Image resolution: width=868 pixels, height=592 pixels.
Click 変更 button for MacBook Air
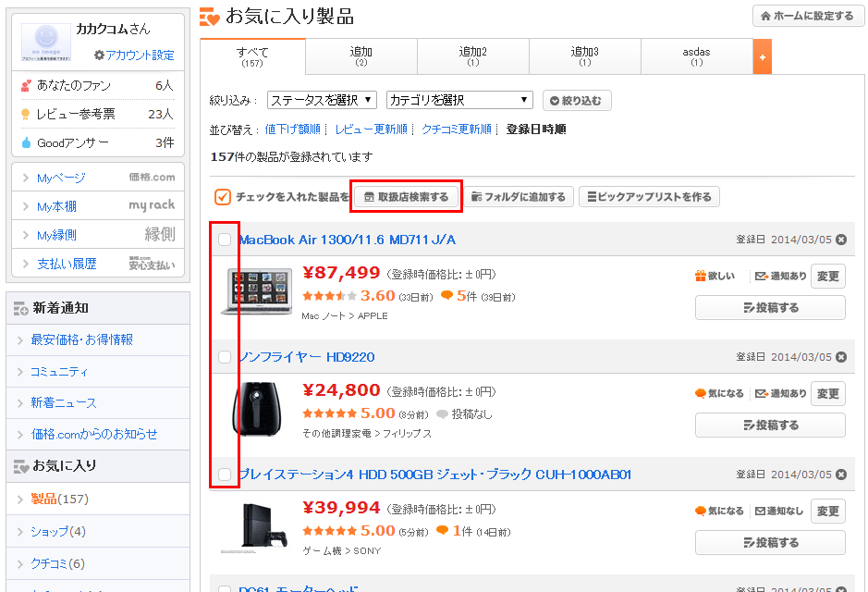(x=828, y=276)
